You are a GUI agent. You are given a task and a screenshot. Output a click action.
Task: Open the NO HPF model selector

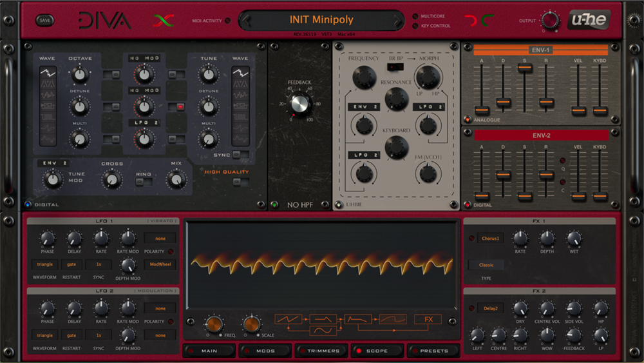pos(300,205)
